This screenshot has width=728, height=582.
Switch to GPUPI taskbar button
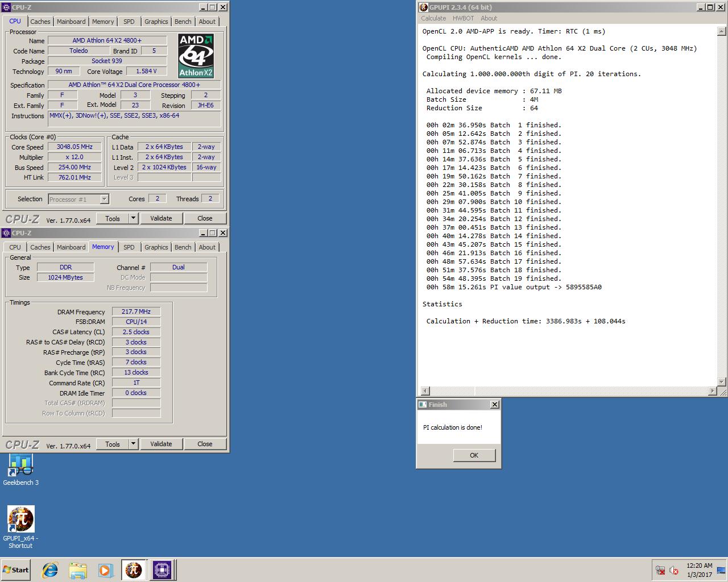pyautogui.click(x=134, y=570)
